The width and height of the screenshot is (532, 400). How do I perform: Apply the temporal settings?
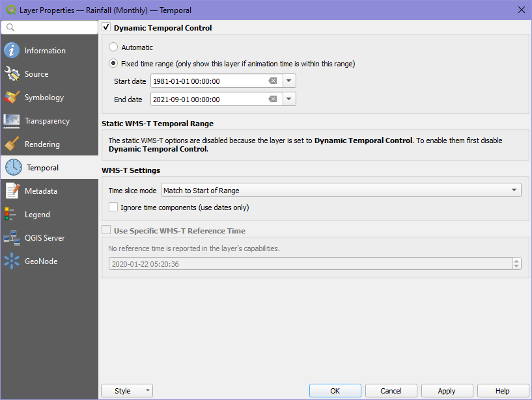tap(447, 390)
